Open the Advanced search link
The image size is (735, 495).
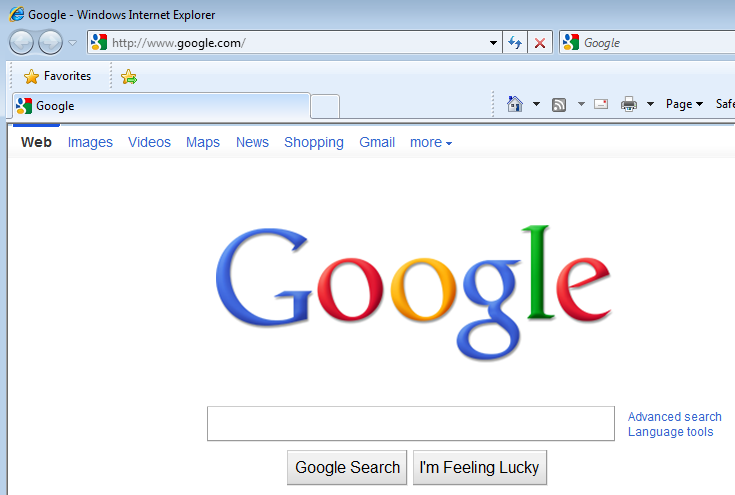pos(675,416)
